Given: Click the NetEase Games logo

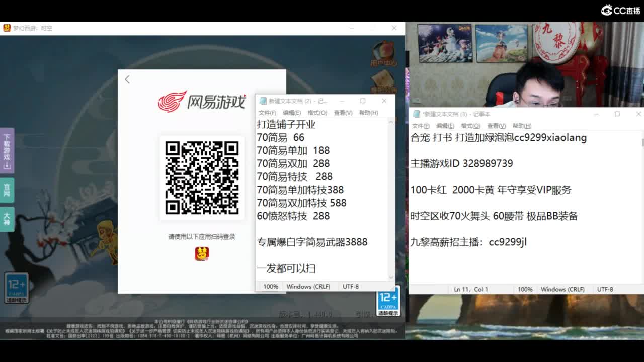Looking at the screenshot, I should tap(201, 101).
